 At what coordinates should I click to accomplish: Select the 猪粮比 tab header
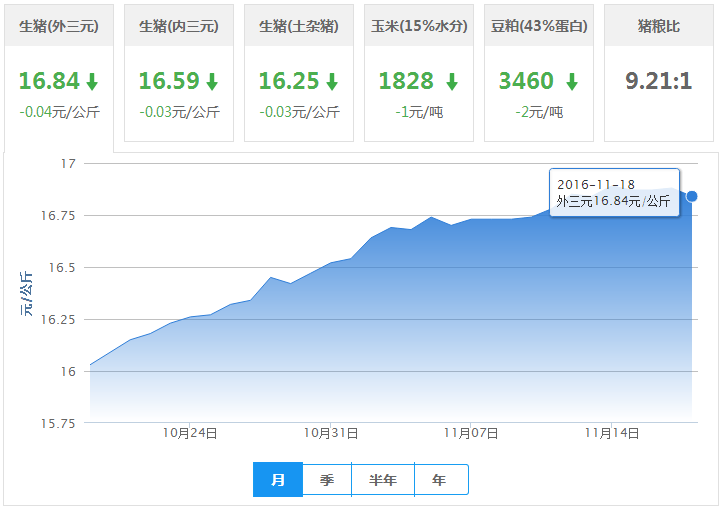coord(659,27)
